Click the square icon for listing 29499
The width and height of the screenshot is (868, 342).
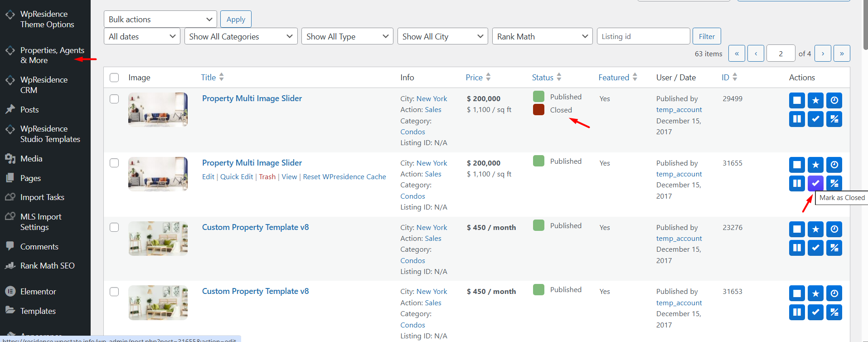[x=796, y=100]
